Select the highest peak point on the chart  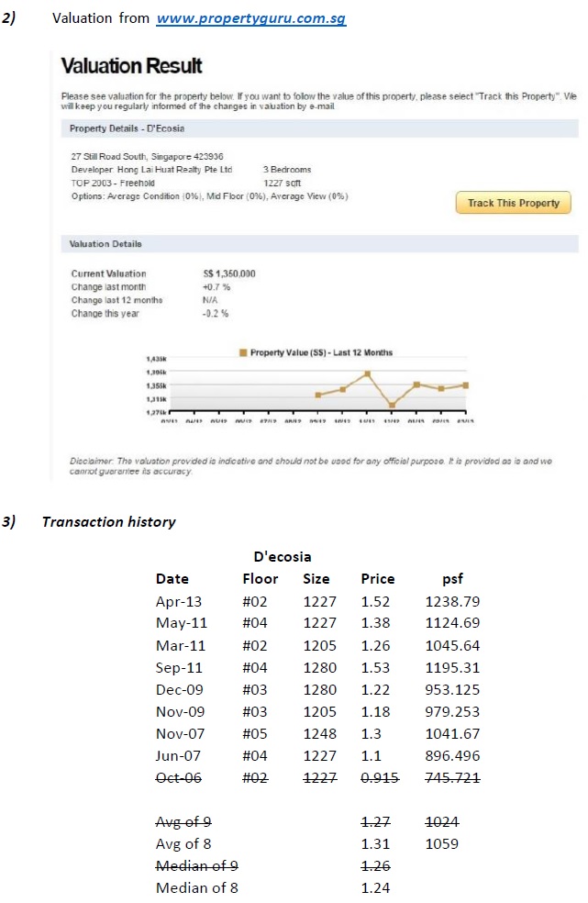coord(367,373)
